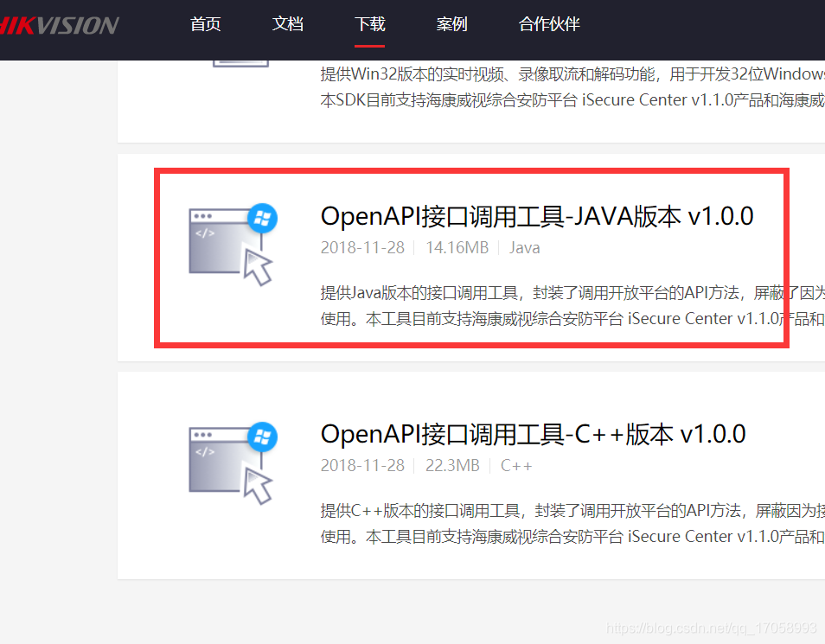Click the JAVA版本 tool window icon
Image resolution: width=825 pixels, height=644 pixels.
pyautogui.click(x=230, y=245)
